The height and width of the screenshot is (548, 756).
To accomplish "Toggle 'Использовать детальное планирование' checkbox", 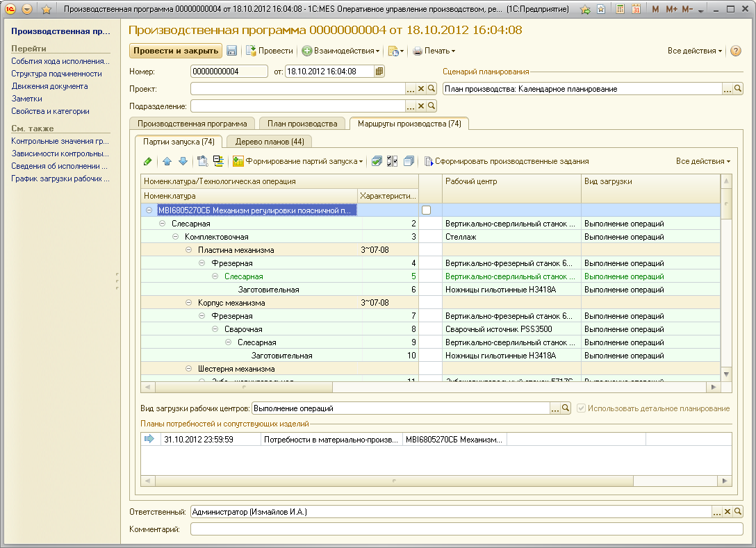I will pos(582,408).
